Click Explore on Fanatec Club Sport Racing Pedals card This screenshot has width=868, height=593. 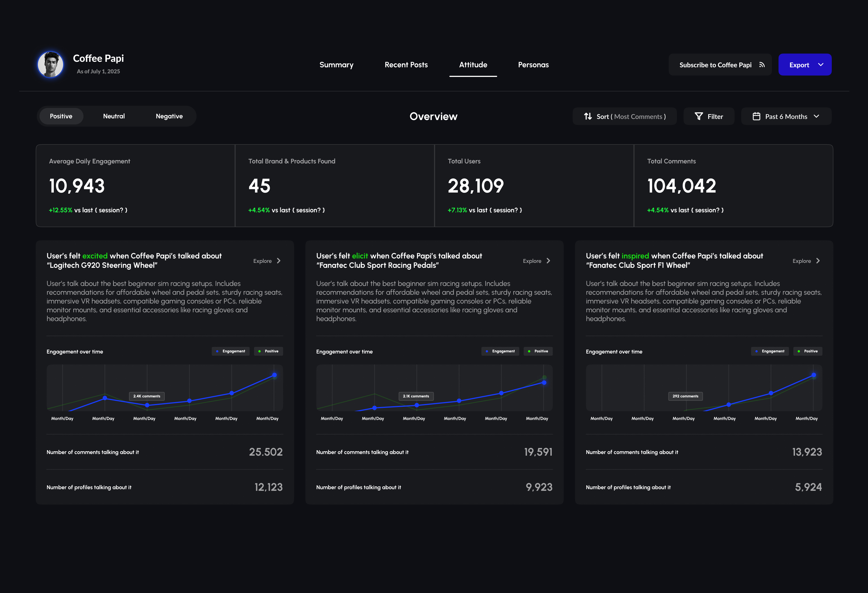[x=532, y=261]
